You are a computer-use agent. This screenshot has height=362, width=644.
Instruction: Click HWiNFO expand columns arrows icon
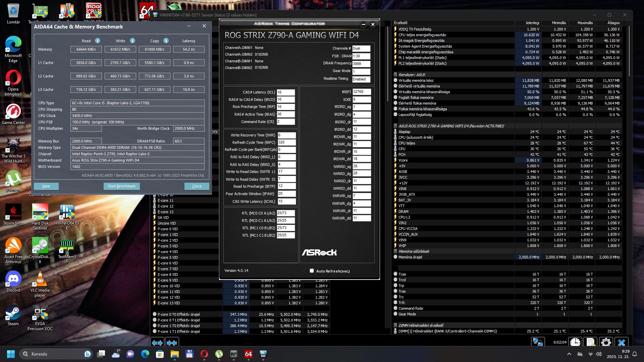pyautogui.click(x=157, y=343)
